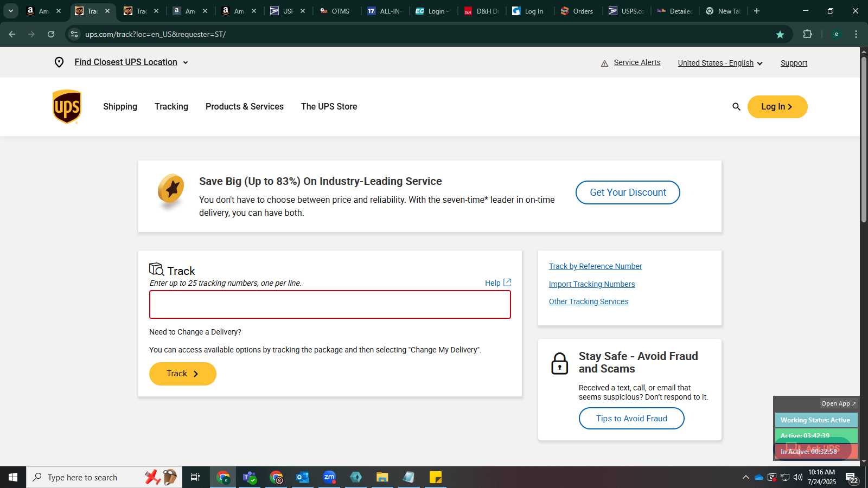Click Get Your Discount button
Image resolution: width=868 pixels, height=488 pixels.
628,192
